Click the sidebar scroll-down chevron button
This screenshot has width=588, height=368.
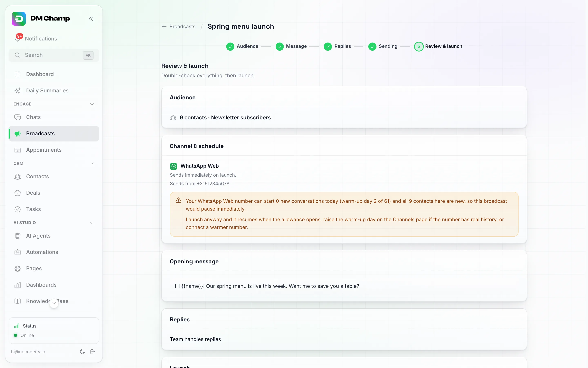[x=54, y=303]
